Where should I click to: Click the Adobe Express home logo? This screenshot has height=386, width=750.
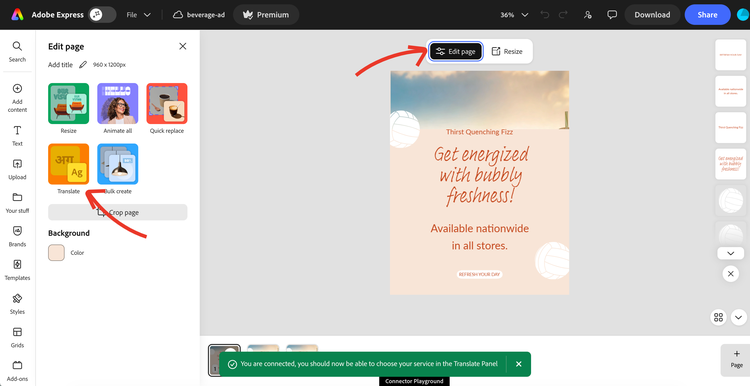click(17, 15)
